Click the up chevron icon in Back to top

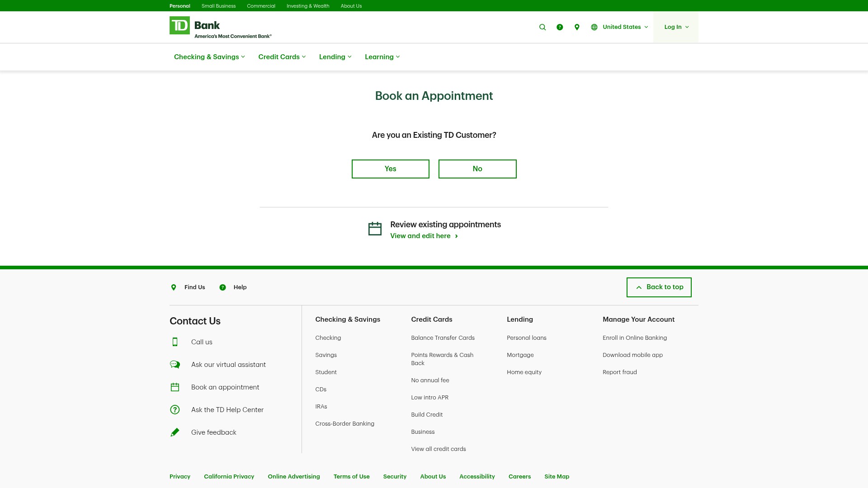639,287
